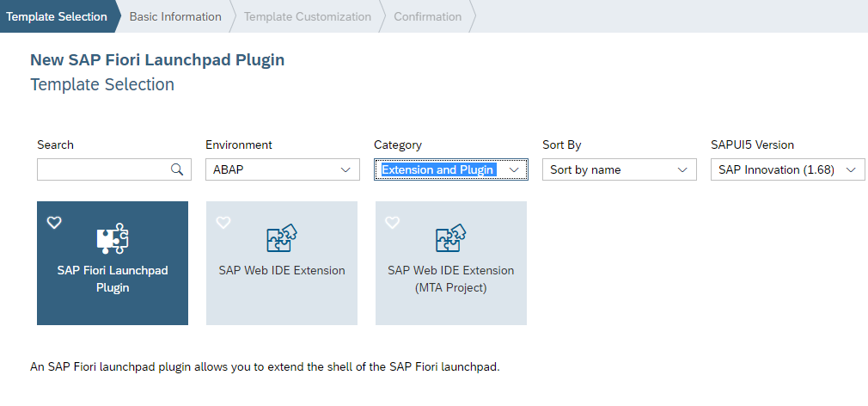Image resolution: width=868 pixels, height=406 pixels.
Task: Select the SAP Web IDE Extension tile
Action: tap(282, 263)
